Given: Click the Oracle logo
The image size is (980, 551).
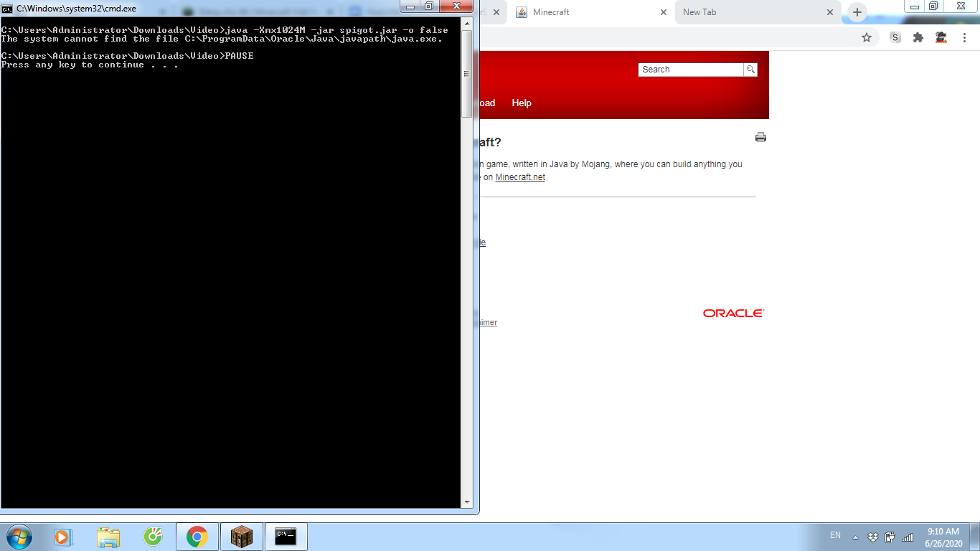Looking at the screenshot, I should [734, 314].
